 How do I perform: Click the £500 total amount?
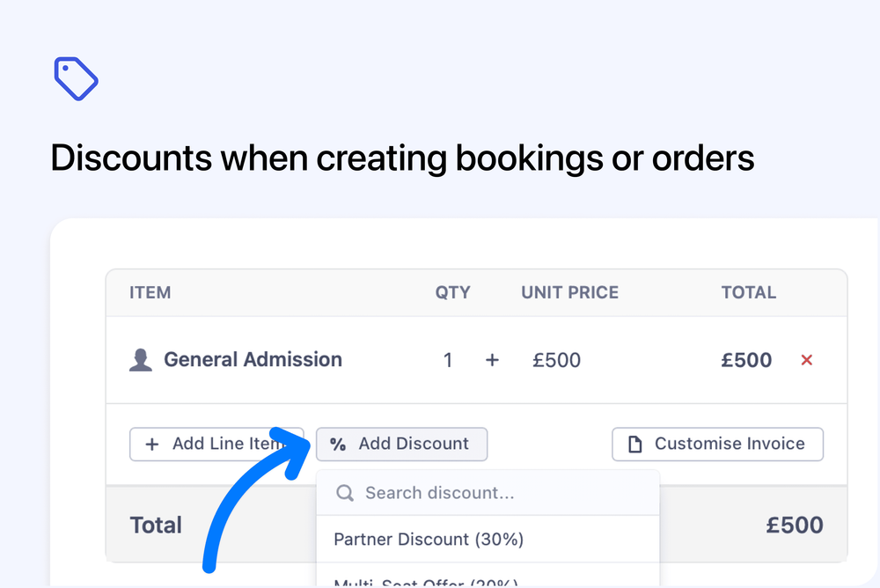point(795,525)
